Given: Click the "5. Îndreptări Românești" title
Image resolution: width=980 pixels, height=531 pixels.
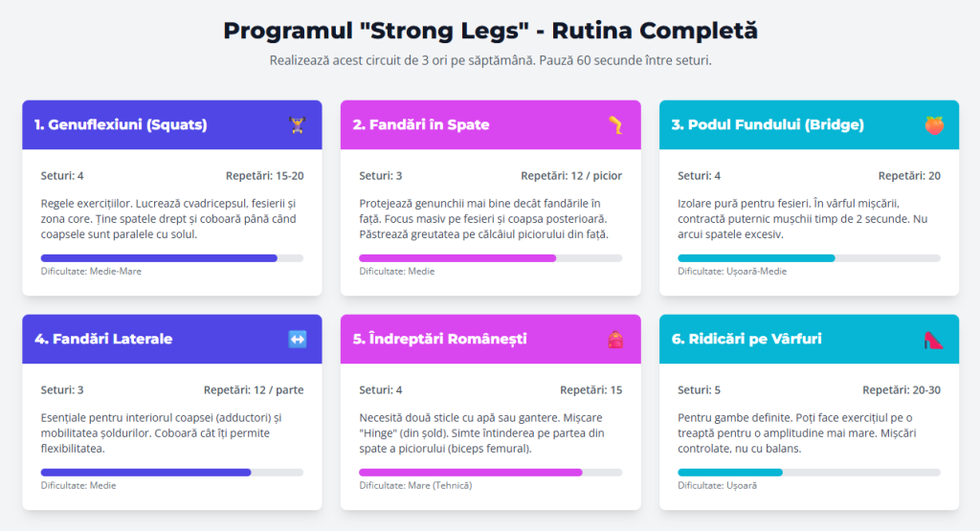Looking at the screenshot, I should [x=439, y=340].
